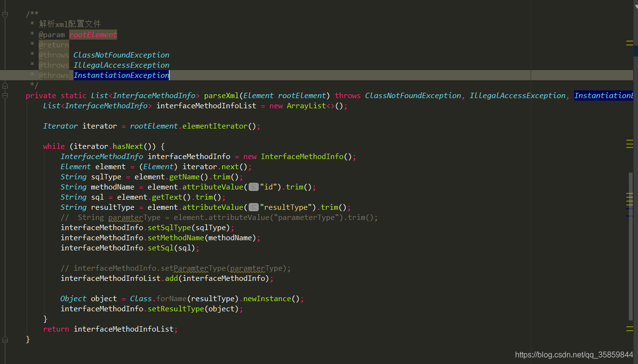Viewport: 638px width, 364px height.
Task: Click the setMethodName method call
Action: click(x=176, y=238)
